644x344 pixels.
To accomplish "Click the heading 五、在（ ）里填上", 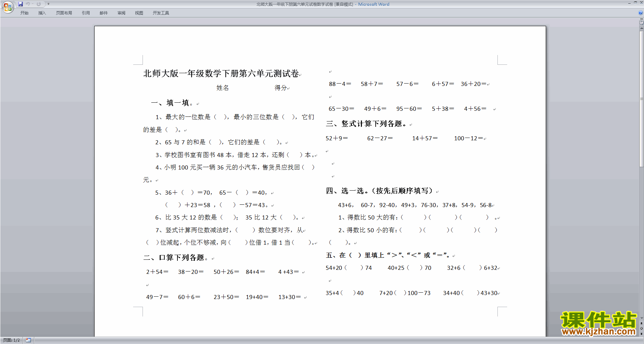I will point(388,255).
